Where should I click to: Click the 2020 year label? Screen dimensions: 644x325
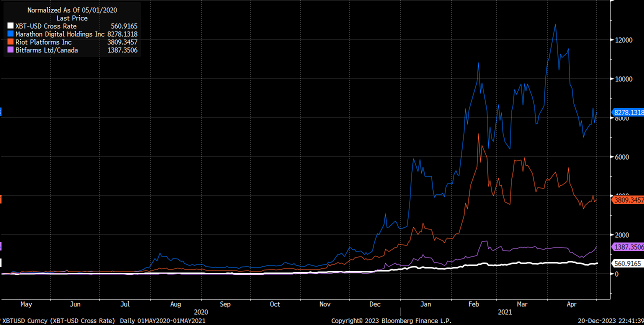200,311
